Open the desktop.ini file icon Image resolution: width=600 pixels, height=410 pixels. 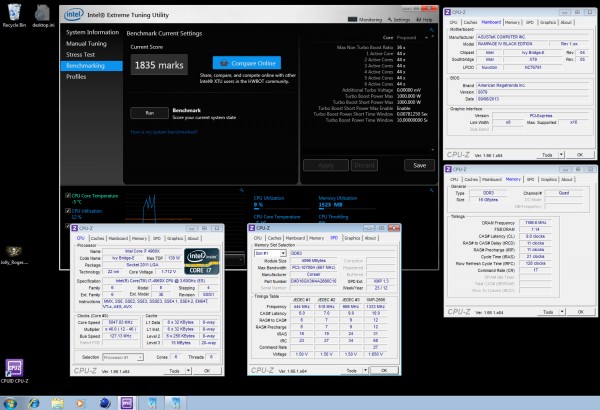point(42,15)
